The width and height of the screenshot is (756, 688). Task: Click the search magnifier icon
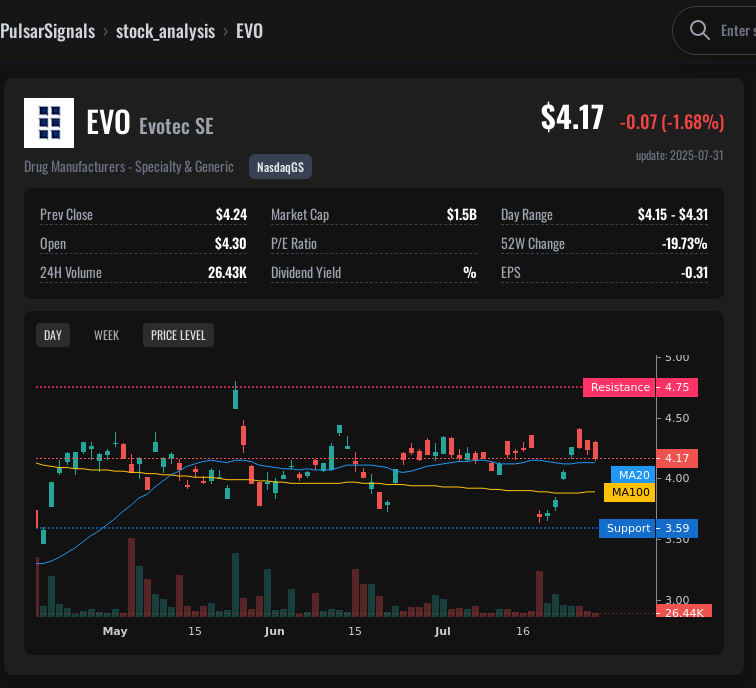click(699, 30)
